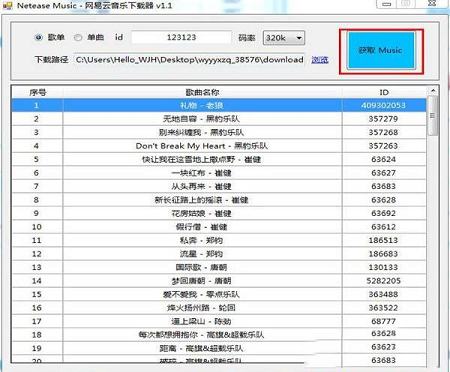Click ID cell 130133
Viewport: 450px width, 372px height.
pos(384,267)
